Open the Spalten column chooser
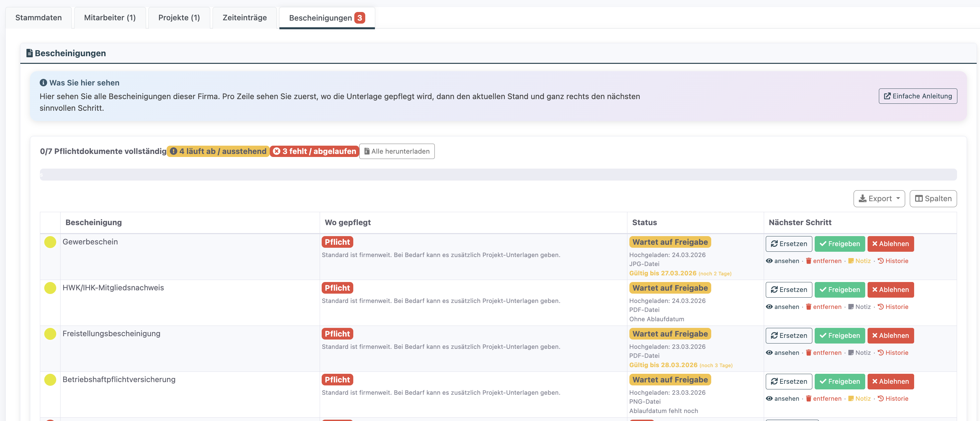Image resolution: width=980 pixels, height=421 pixels. (x=933, y=199)
